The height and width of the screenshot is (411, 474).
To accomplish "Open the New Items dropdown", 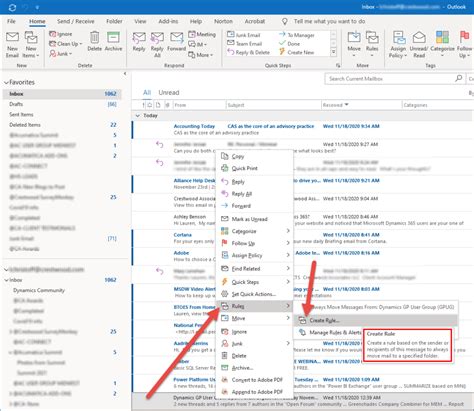I will [x=31, y=44].
